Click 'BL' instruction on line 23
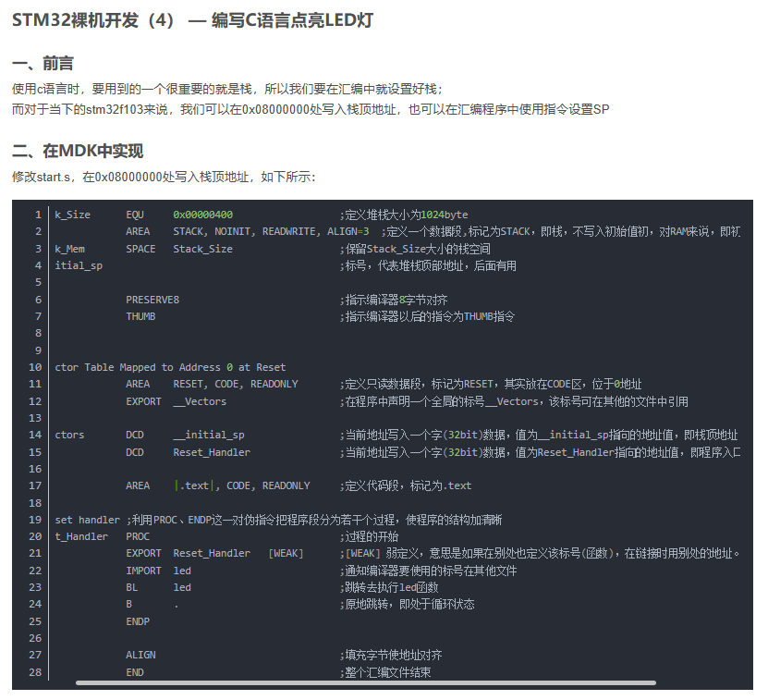The width and height of the screenshot is (768, 700). tap(132, 587)
